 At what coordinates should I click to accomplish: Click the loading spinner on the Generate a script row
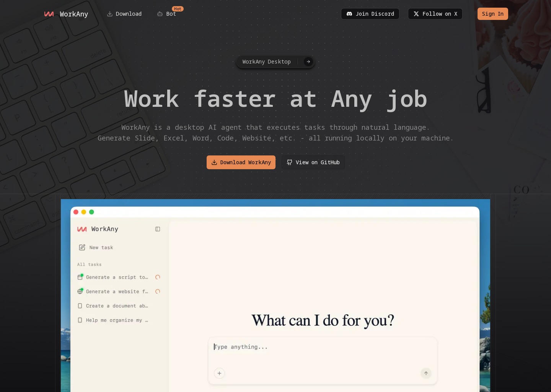click(x=158, y=277)
